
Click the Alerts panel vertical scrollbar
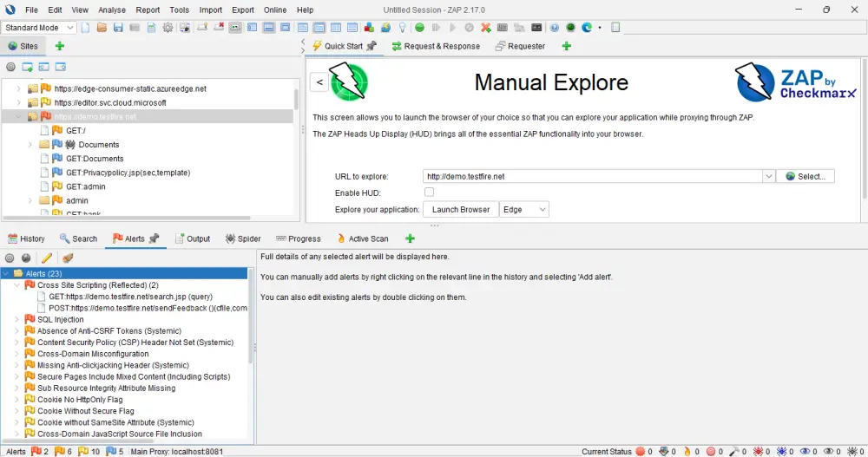pyautogui.click(x=251, y=317)
